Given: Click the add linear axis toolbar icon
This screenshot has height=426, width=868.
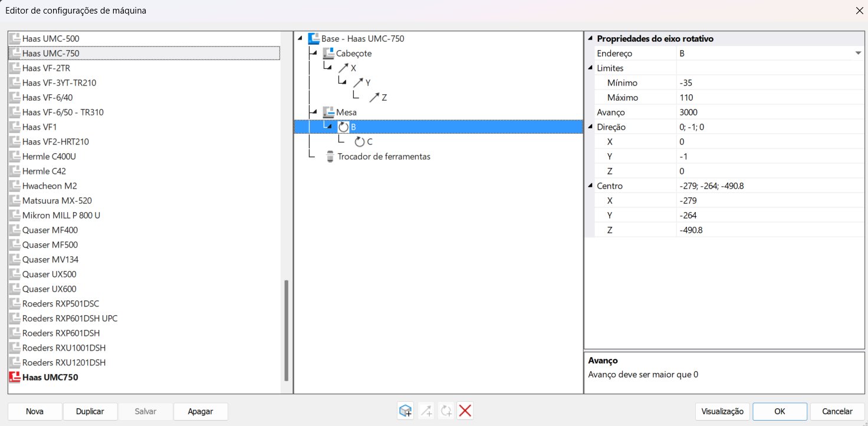Looking at the screenshot, I should (426, 411).
